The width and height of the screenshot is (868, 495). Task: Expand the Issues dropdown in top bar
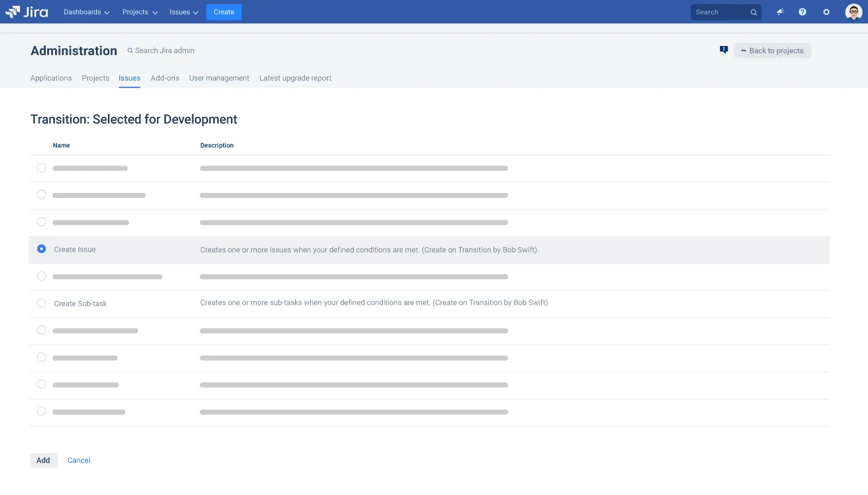[184, 12]
